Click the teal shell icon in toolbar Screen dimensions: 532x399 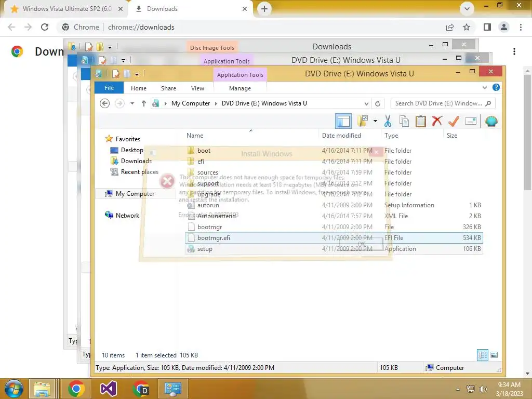491,121
